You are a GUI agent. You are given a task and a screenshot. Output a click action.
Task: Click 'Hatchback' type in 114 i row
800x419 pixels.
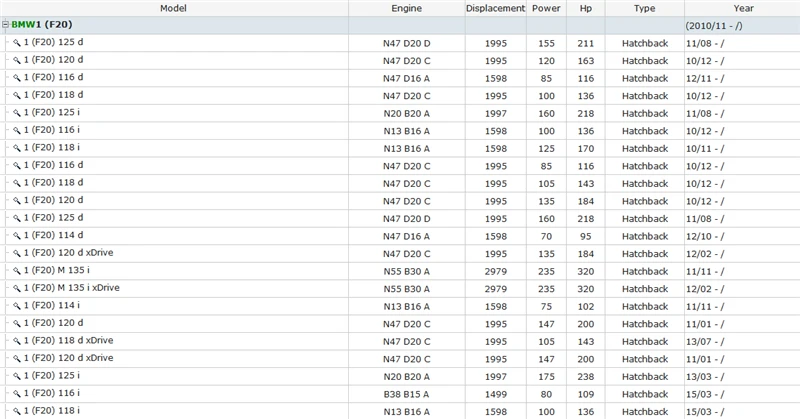pyautogui.click(x=645, y=306)
